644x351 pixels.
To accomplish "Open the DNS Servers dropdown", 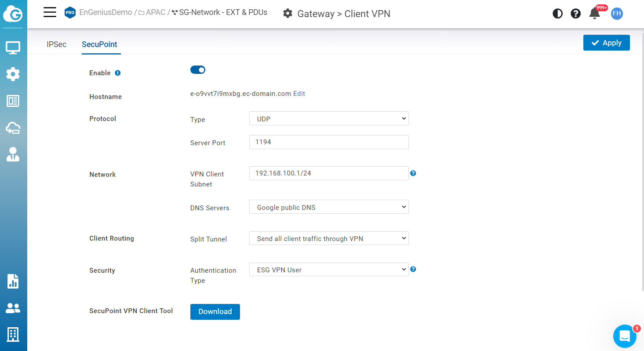I will [329, 207].
